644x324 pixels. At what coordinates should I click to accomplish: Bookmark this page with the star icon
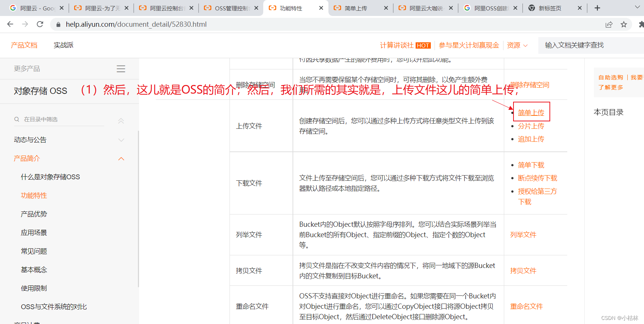624,24
